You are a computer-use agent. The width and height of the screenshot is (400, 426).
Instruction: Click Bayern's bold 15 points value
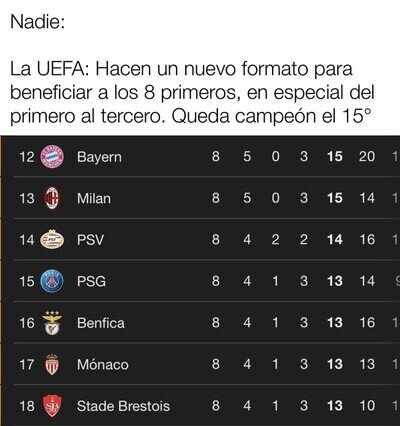[x=335, y=156]
